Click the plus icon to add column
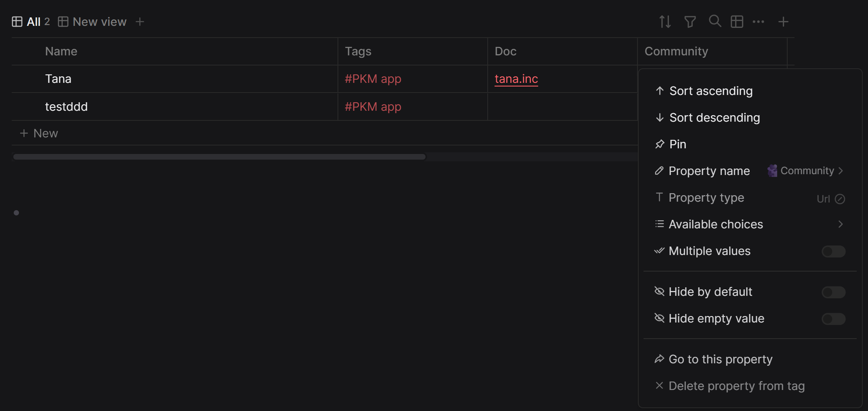This screenshot has height=411, width=868. pos(783,21)
